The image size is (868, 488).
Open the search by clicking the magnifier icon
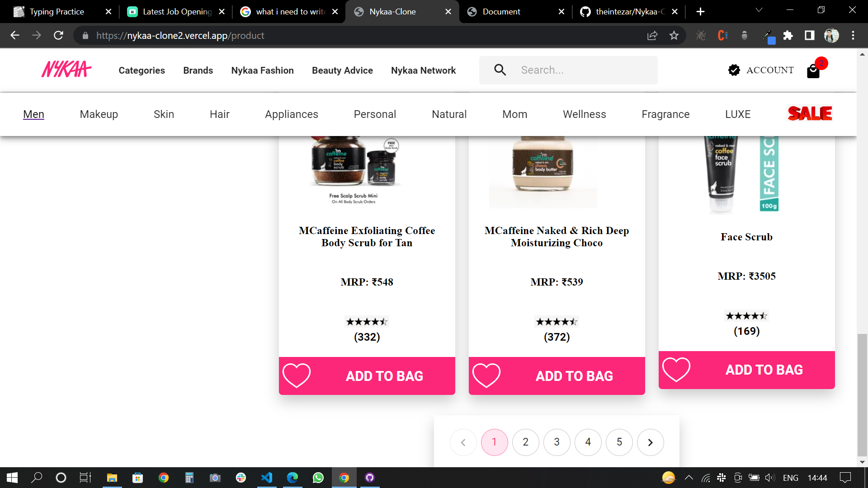tap(500, 70)
